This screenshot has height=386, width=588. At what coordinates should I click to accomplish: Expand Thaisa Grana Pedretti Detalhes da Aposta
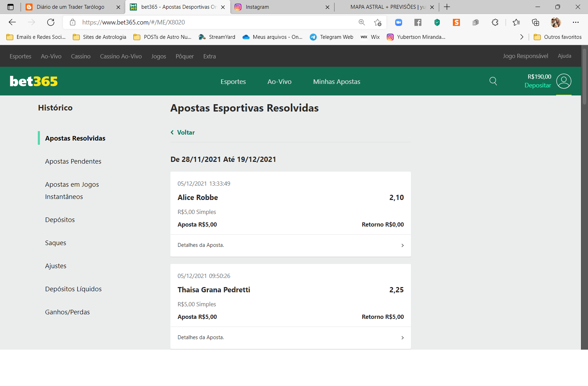[290, 337]
